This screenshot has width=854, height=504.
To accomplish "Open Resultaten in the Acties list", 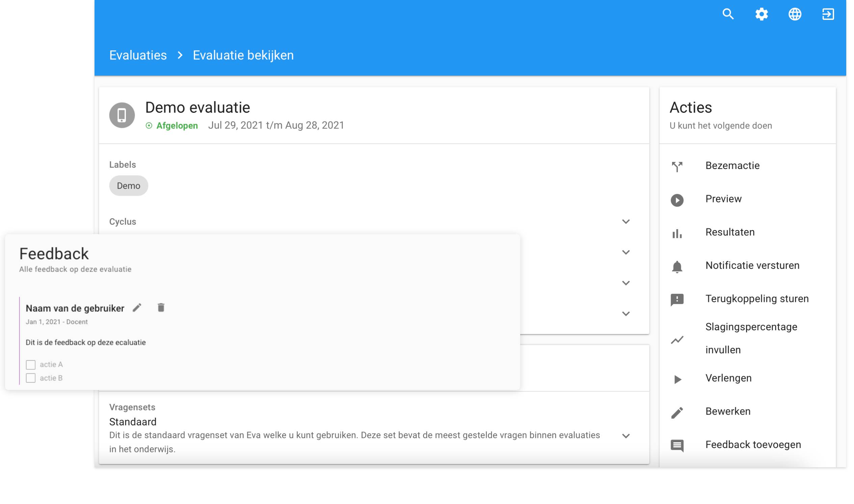I will click(730, 232).
